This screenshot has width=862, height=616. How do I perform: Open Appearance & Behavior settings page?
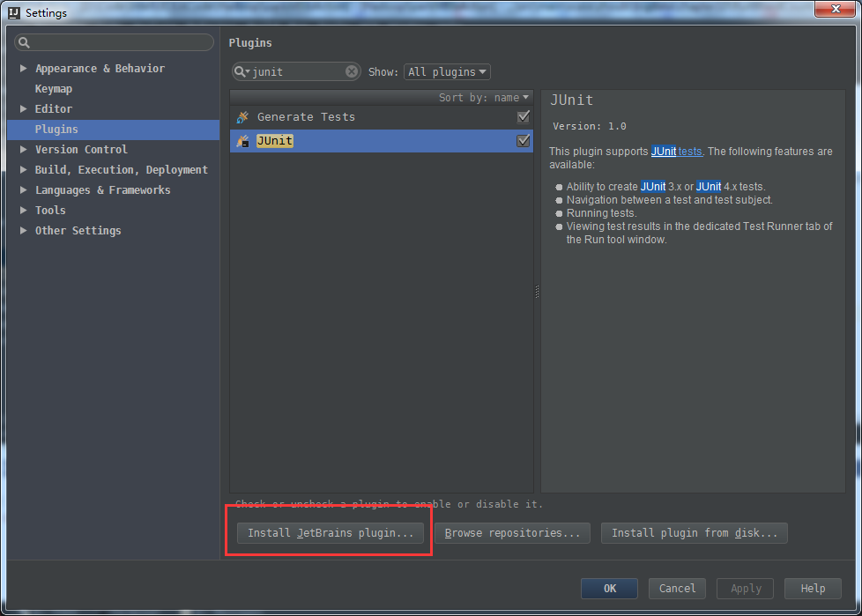click(x=100, y=69)
